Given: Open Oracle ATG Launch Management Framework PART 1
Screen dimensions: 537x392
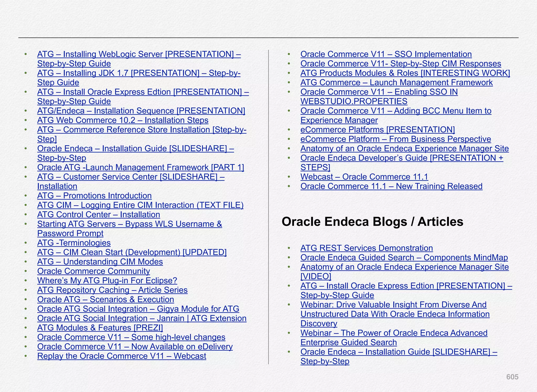Looking at the screenshot, I should [141, 167].
